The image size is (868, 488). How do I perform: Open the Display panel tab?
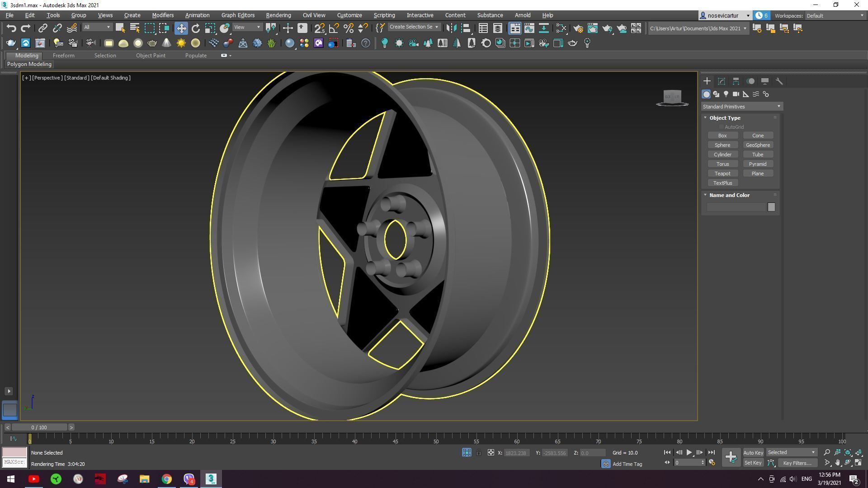click(765, 81)
